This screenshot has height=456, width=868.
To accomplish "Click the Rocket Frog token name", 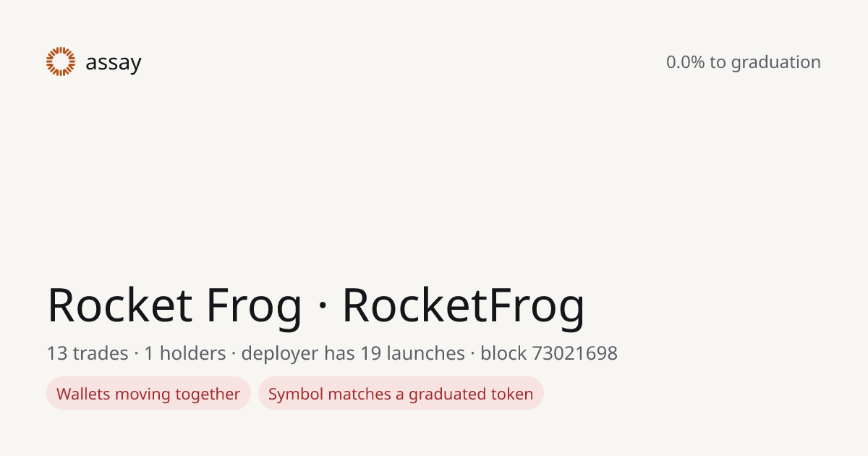I will coord(174,305).
